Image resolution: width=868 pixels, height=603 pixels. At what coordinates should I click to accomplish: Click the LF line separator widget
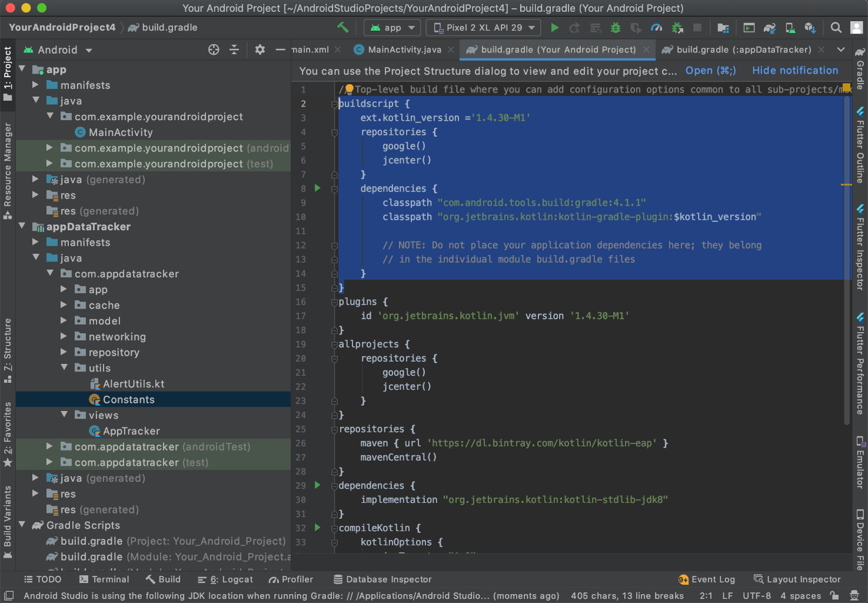coord(727,595)
